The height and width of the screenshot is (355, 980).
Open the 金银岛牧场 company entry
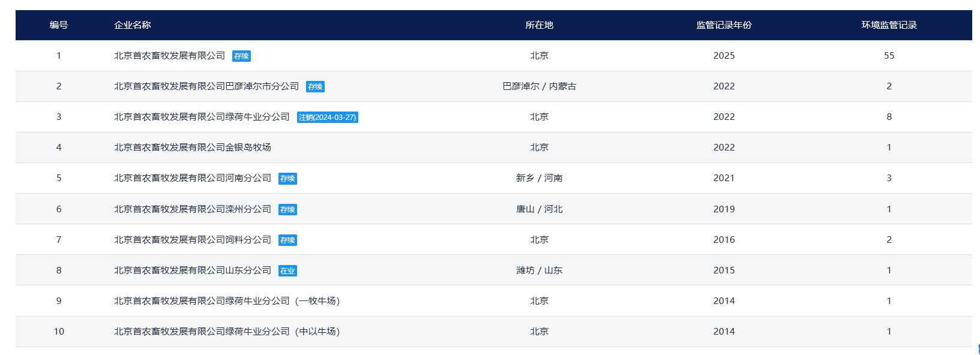click(193, 148)
